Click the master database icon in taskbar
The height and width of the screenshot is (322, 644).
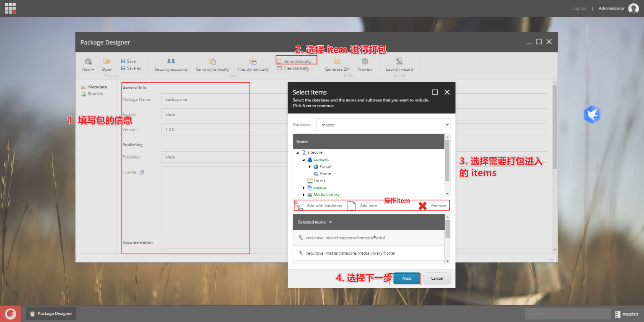coord(618,314)
